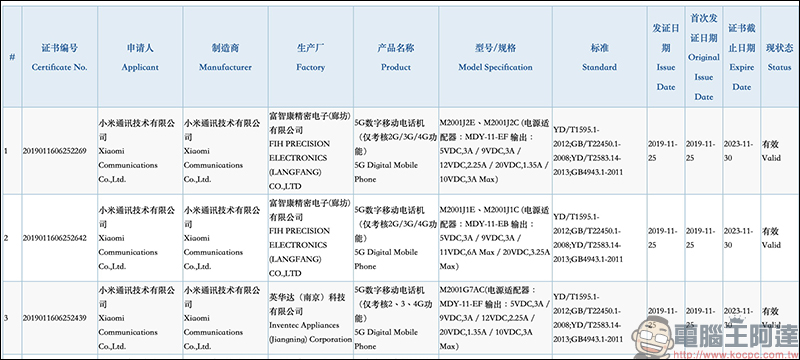Select certificate number 2019011606252269
Image resolution: width=800 pixels, height=360 pixels.
tap(55, 151)
